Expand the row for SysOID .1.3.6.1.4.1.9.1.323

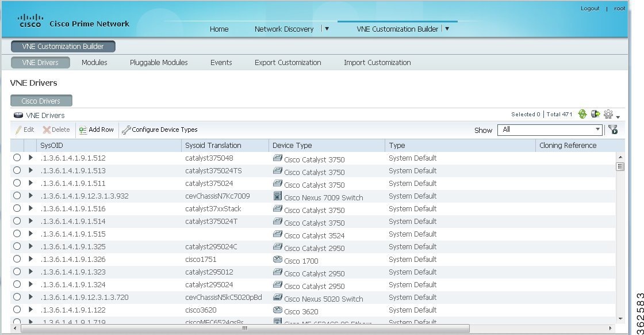(x=30, y=271)
